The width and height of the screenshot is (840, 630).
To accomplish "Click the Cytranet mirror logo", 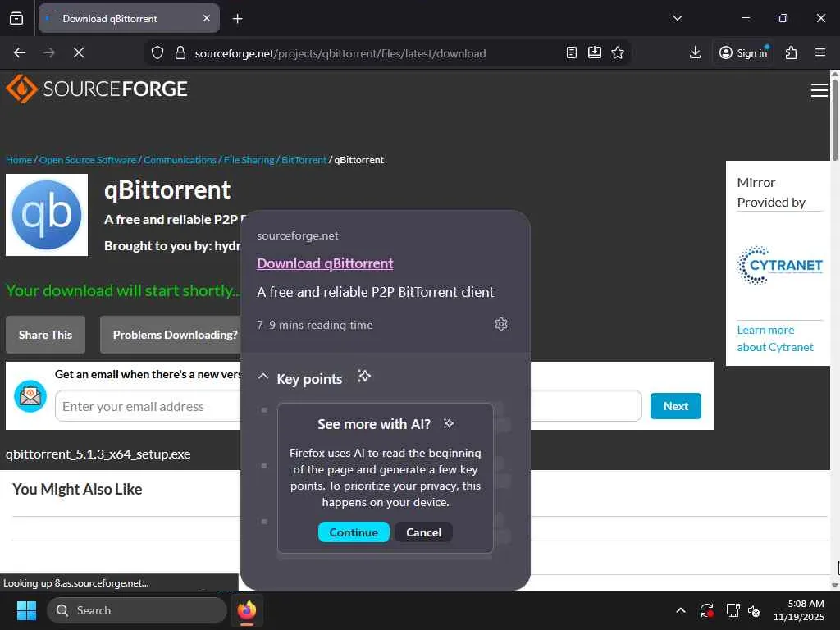I will (x=779, y=265).
